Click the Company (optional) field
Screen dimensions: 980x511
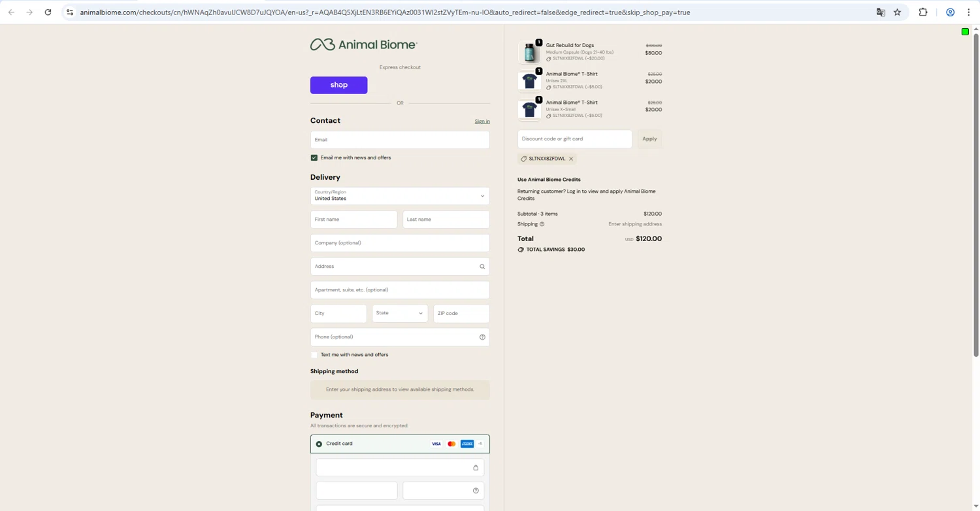point(400,243)
